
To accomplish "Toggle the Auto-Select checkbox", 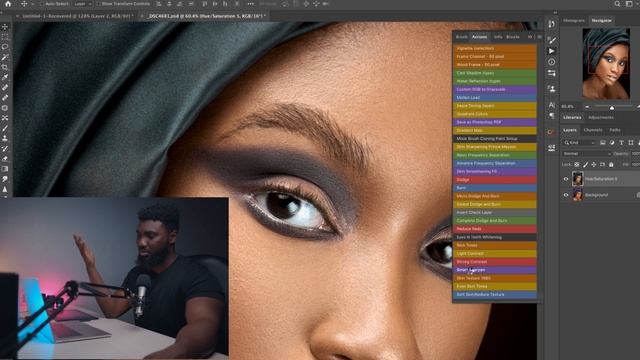I will click(42, 4).
